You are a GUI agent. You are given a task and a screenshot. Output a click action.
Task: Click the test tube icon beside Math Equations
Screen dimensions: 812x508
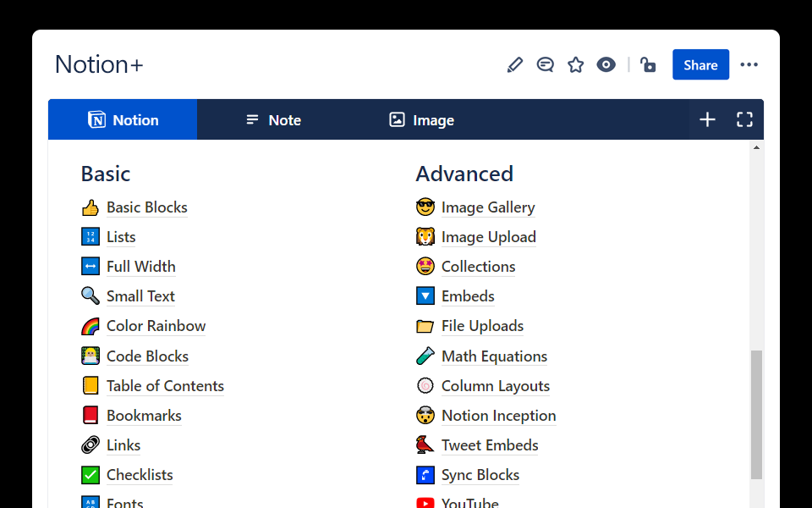pyautogui.click(x=425, y=356)
